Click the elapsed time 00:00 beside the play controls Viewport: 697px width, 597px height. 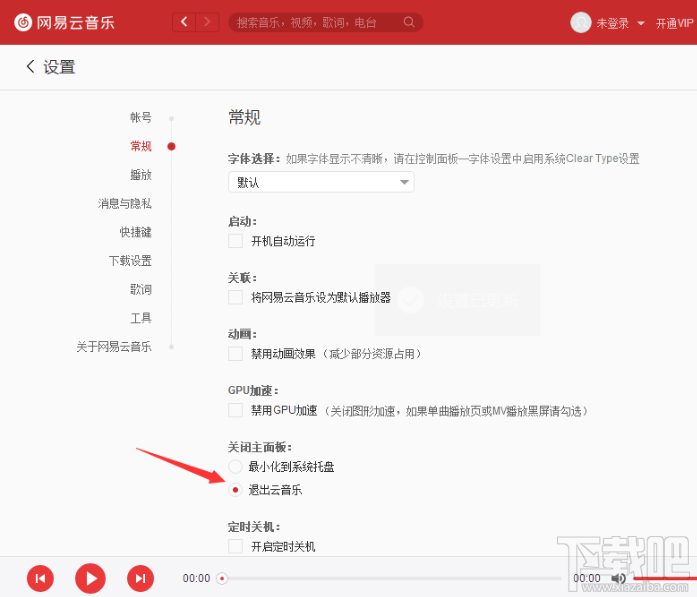[196, 578]
